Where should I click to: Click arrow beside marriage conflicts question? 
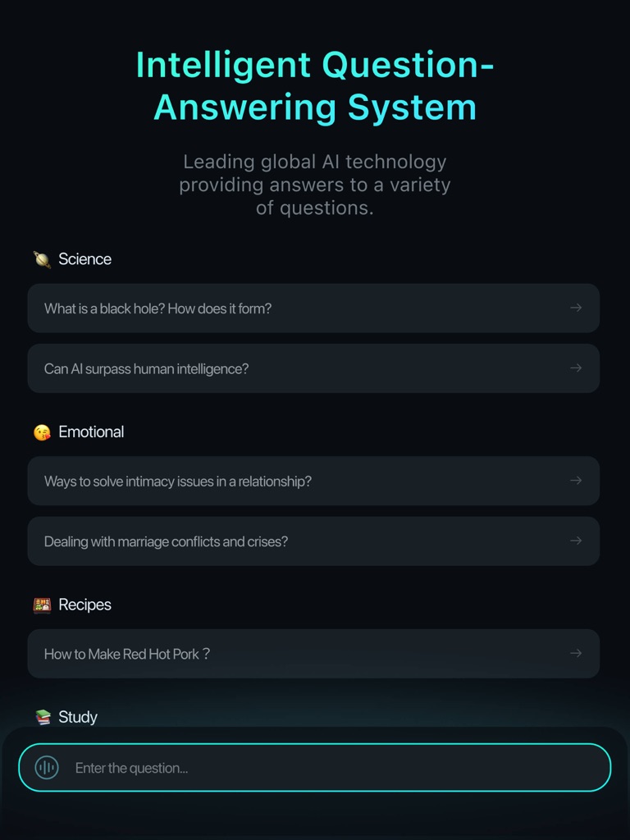[576, 541]
